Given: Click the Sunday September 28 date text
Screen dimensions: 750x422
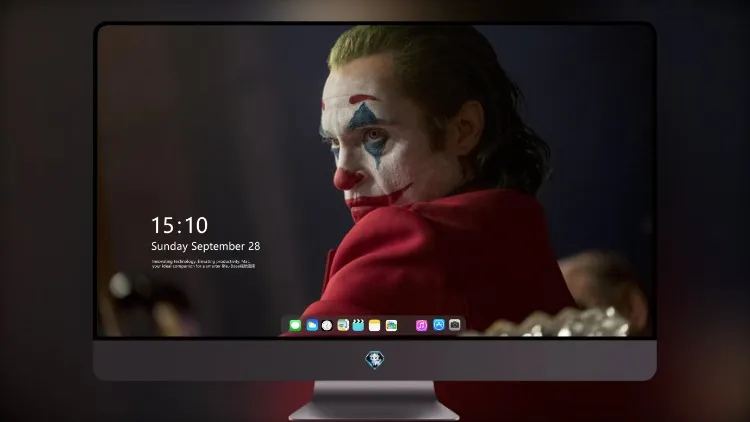Looking at the screenshot, I should (x=206, y=246).
